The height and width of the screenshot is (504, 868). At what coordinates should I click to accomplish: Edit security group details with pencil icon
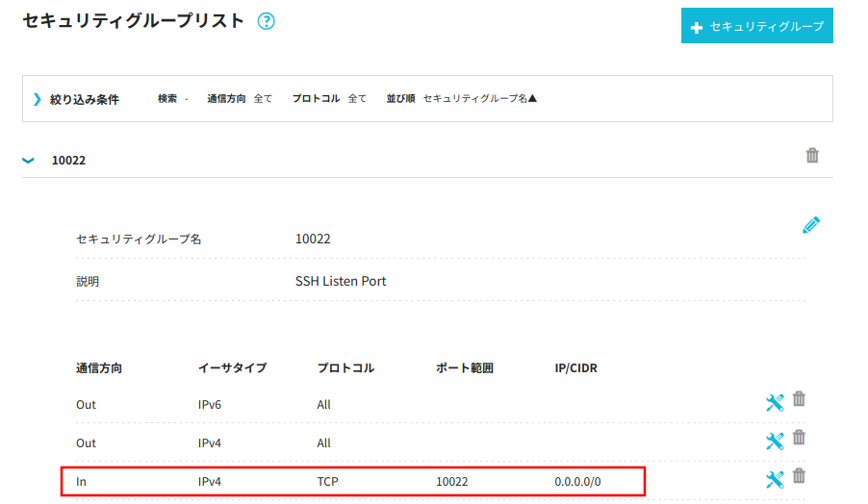pos(811,225)
